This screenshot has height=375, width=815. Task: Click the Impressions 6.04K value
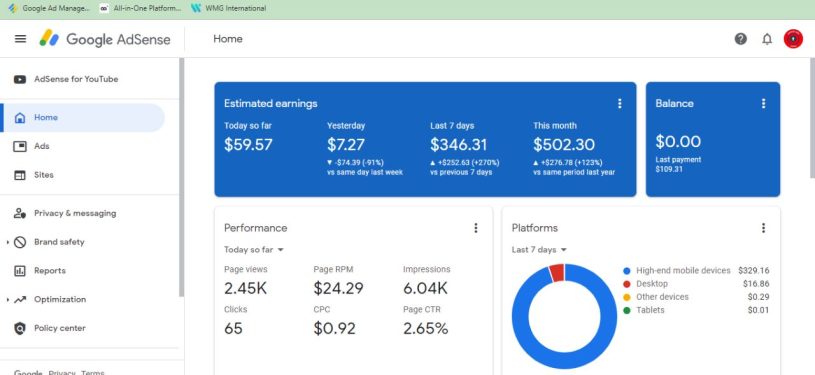click(x=425, y=288)
